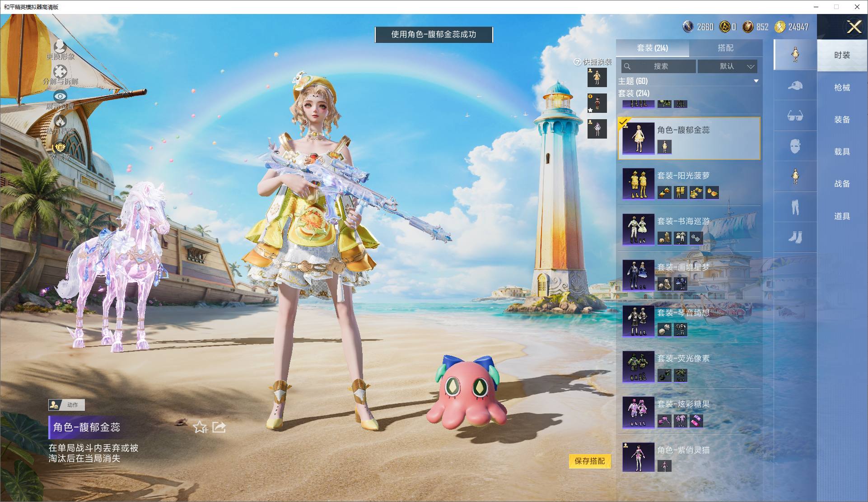Screen dimensions: 868x502
Task: Open the hat category icon
Action: point(795,85)
